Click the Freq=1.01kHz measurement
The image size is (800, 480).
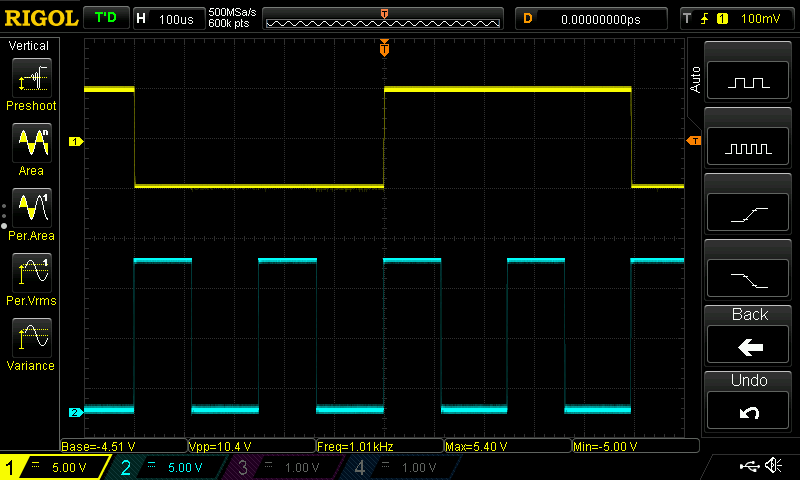(x=380, y=446)
